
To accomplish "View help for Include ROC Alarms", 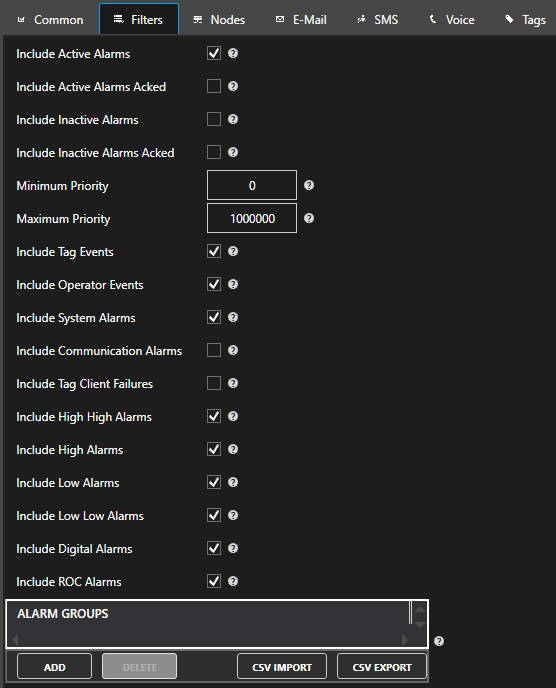I will pyautogui.click(x=233, y=581).
